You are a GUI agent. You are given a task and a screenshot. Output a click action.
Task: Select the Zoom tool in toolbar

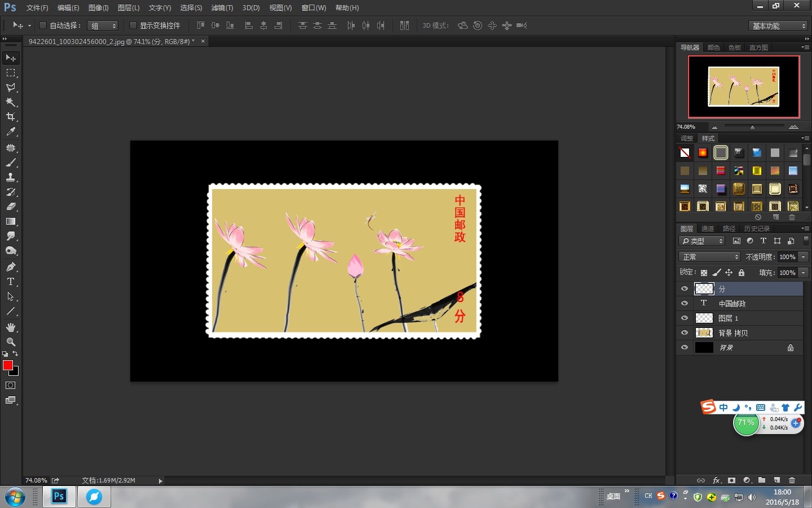pos(11,342)
